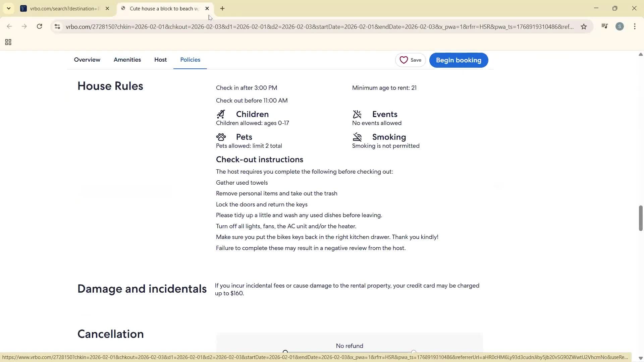Click the Pets paw icon

pos(221,137)
